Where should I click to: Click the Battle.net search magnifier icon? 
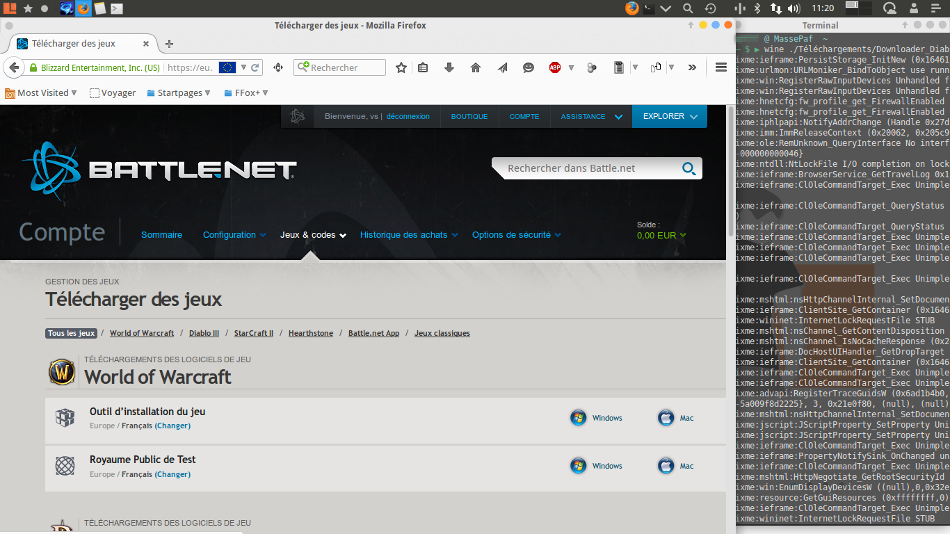pyautogui.click(x=688, y=169)
